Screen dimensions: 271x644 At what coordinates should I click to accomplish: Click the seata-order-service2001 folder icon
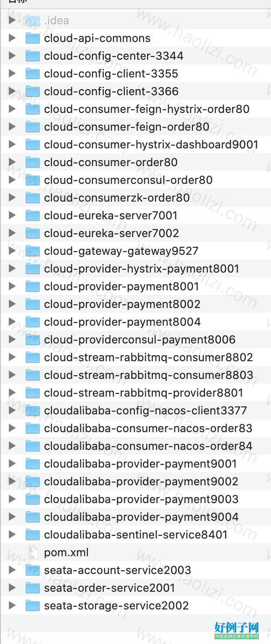33,588
